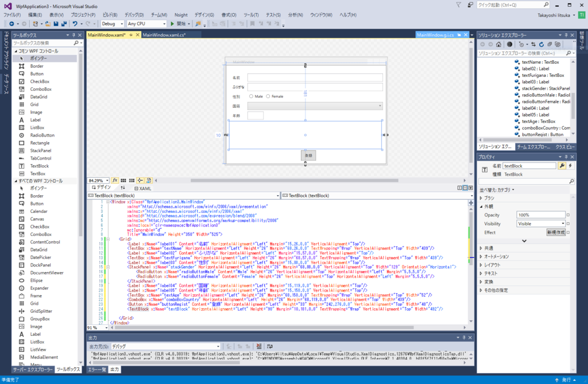Expand the レイアウト property category
The height and width of the screenshot is (384, 588).
point(481,265)
